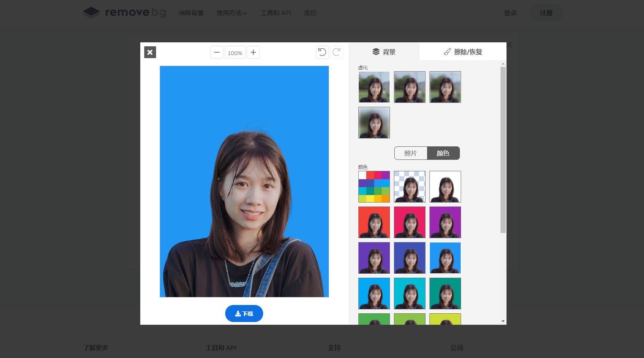Screen dimensions: 644x358
Task: Click the 了解更多 footer heading
Action: [96, 348]
